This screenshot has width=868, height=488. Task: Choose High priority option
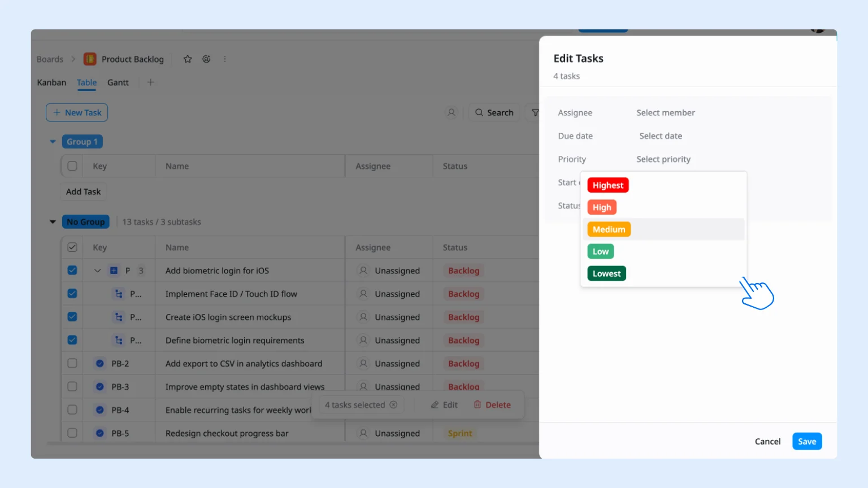(602, 207)
